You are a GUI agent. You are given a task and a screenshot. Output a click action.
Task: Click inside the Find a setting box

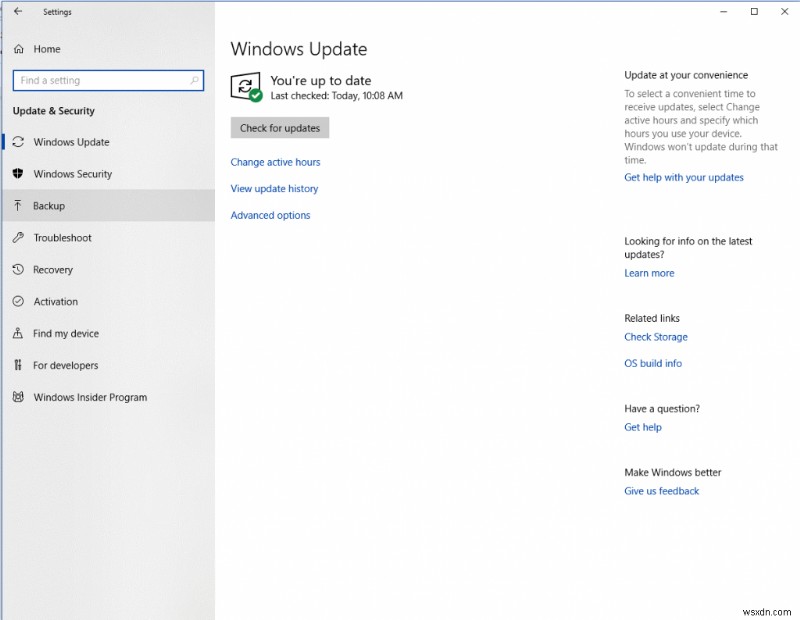pyautogui.click(x=108, y=80)
